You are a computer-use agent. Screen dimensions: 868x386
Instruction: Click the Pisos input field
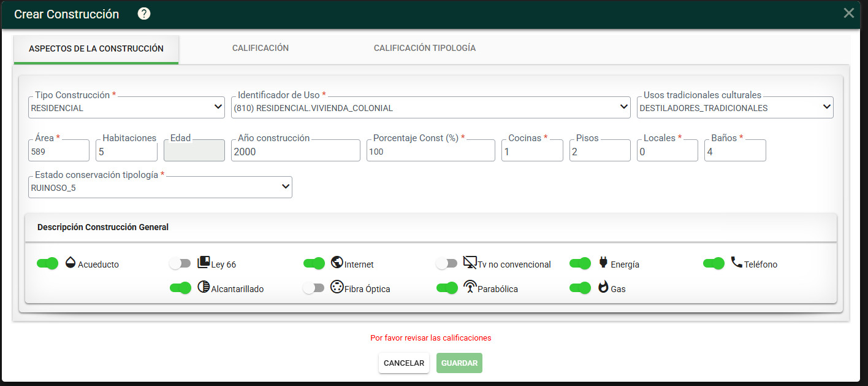(x=600, y=150)
